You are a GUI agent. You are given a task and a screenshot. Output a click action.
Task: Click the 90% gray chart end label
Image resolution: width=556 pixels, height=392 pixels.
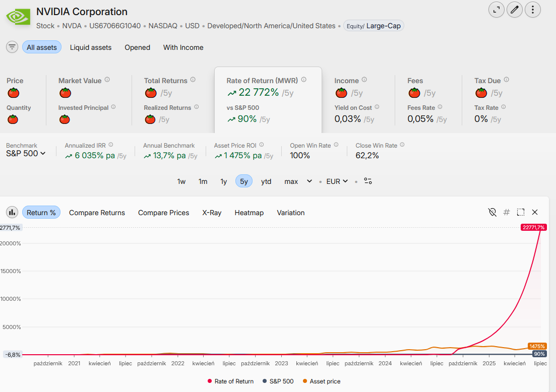pos(539,354)
